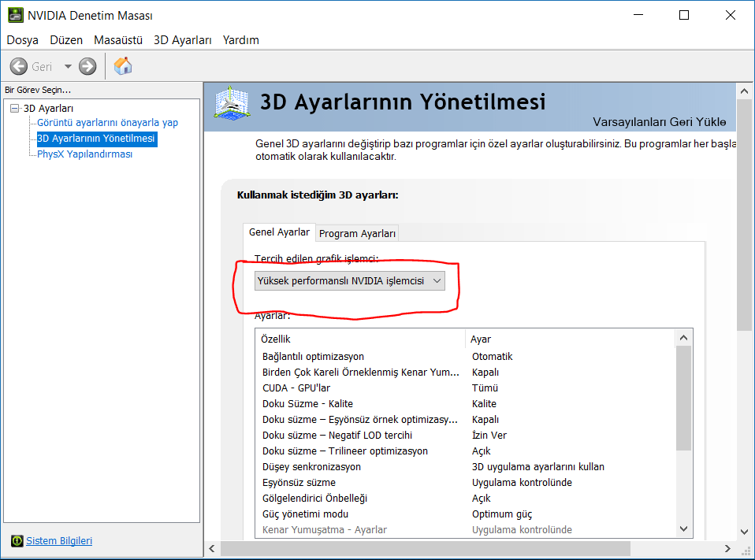Click the Özellik column header

361,339
